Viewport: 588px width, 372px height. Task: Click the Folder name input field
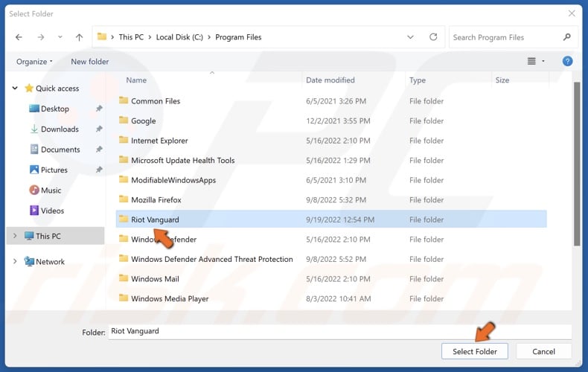339,332
